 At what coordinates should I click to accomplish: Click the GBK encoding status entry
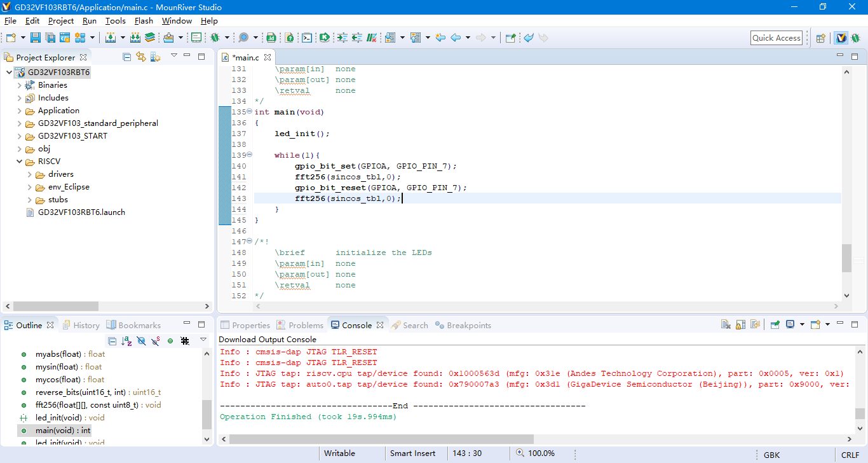click(771, 455)
